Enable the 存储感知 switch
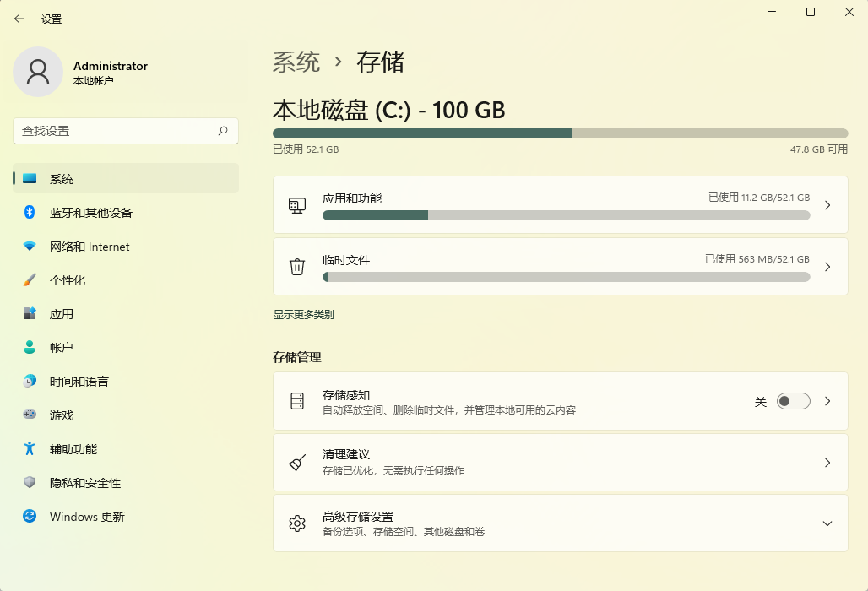Image resolution: width=868 pixels, height=591 pixels. click(792, 401)
